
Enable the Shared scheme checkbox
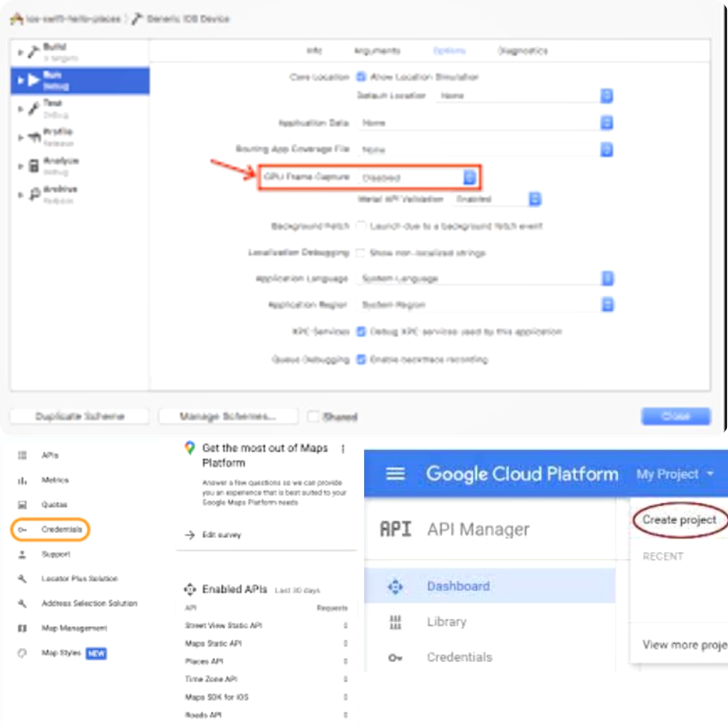click(x=313, y=416)
